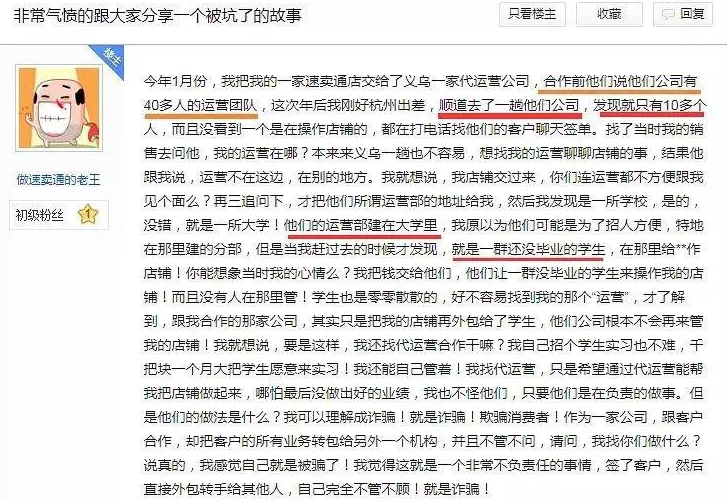This screenshot has width=727, height=502.
Task: Click the 楼主 corner ribbon badge
Action: [x=110, y=59]
